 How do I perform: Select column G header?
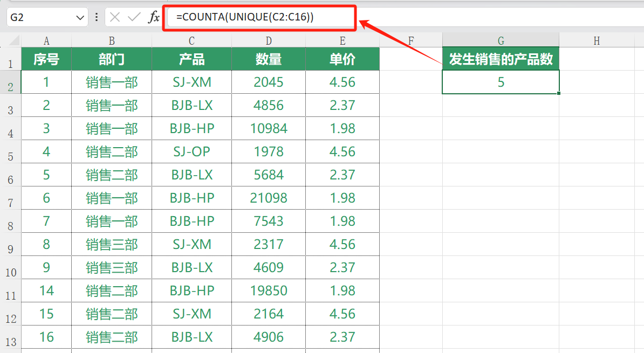(x=501, y=40)
